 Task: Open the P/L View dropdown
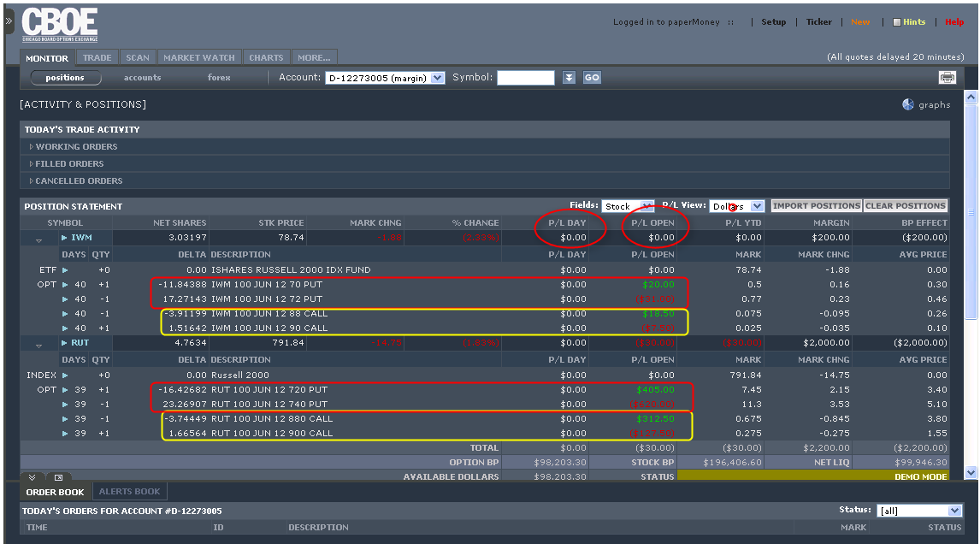(x=756, y=206)
